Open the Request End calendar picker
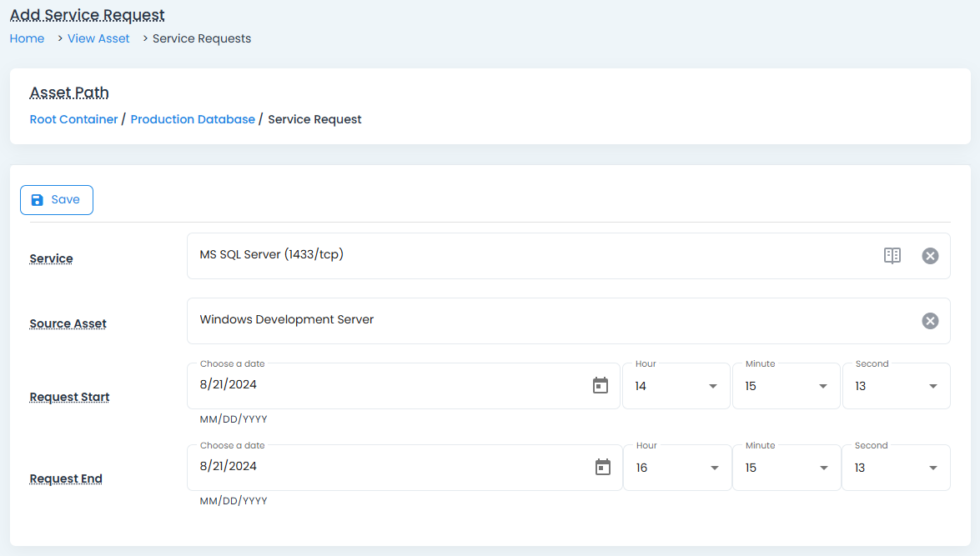 coord(603,467)
